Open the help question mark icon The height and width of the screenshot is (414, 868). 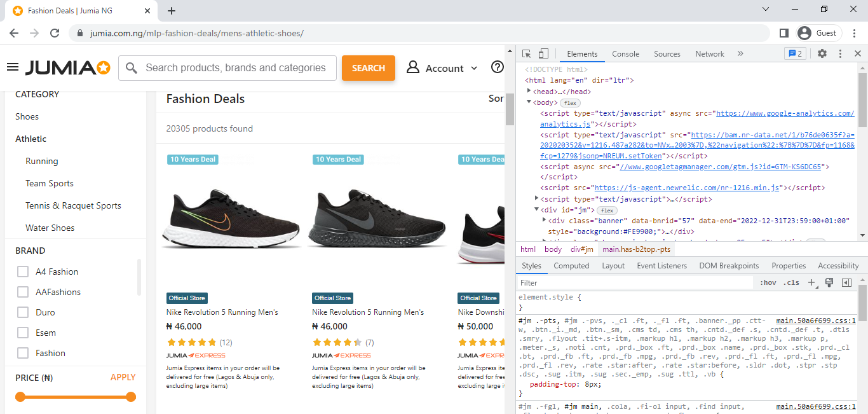[498, 67]
